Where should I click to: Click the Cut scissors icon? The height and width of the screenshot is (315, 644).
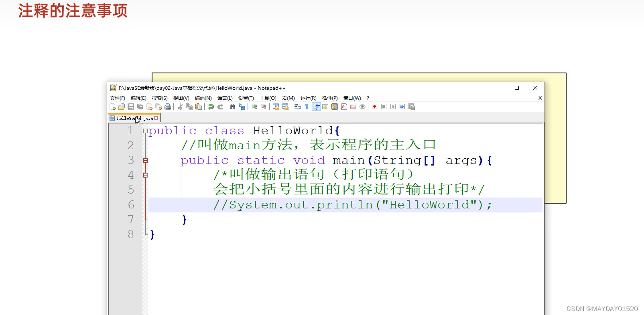(x=180, y=107)
